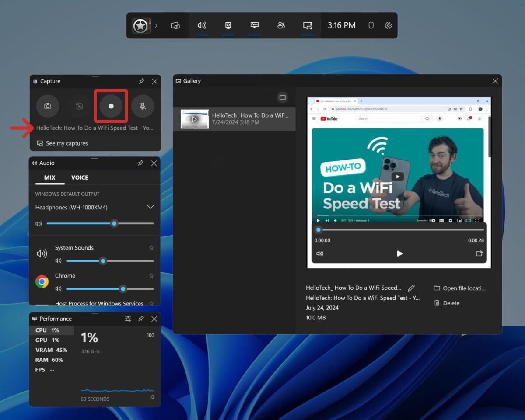
Task: Take a screenshot with the camera icon
Action: (x=48, y=106)
